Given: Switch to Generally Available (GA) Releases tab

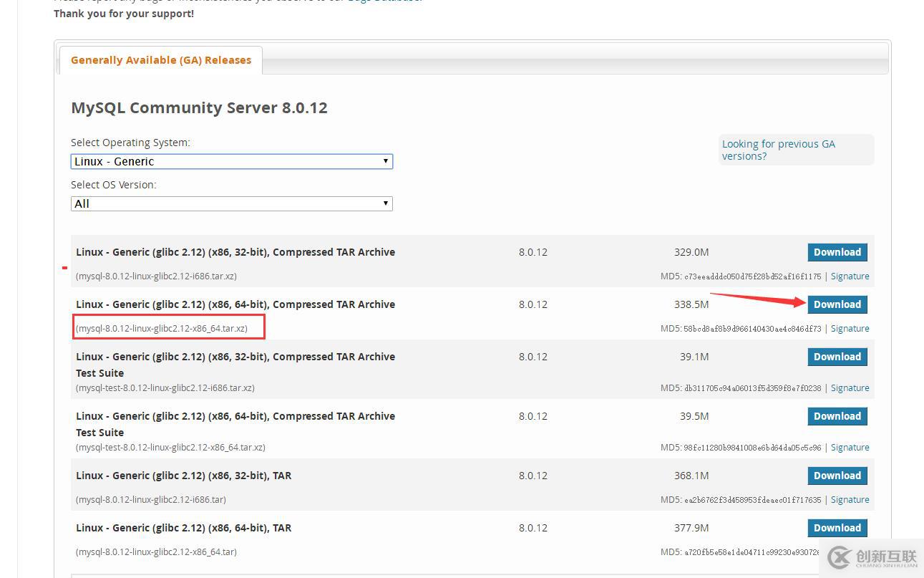Looking at the screenshot, I should pyautogui.click(x=161, y=60).
